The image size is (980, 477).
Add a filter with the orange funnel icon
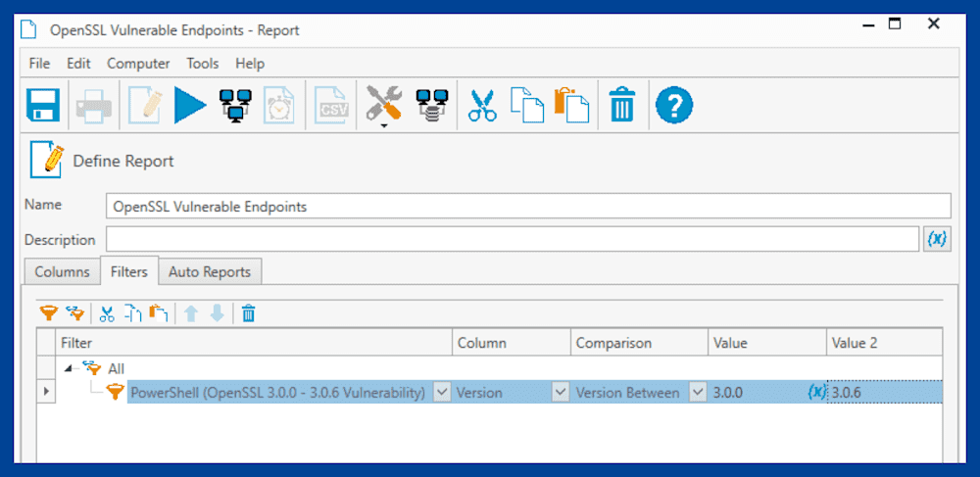pos(49,312)
